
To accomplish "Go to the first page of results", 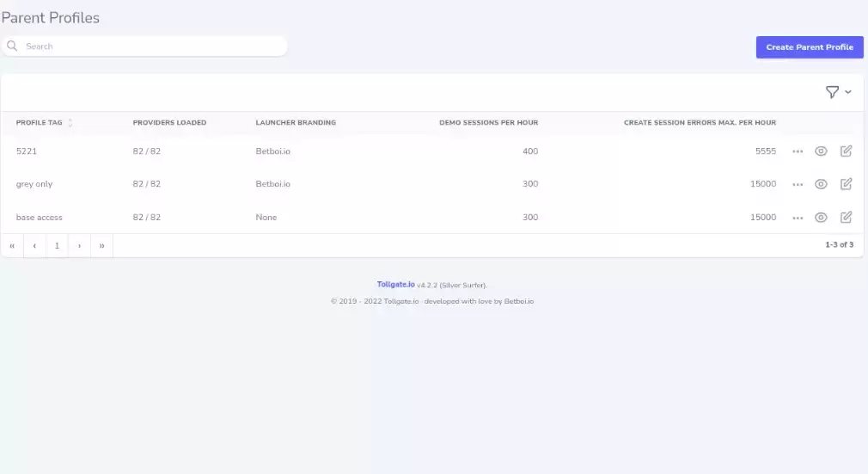I will coord(12,245).
